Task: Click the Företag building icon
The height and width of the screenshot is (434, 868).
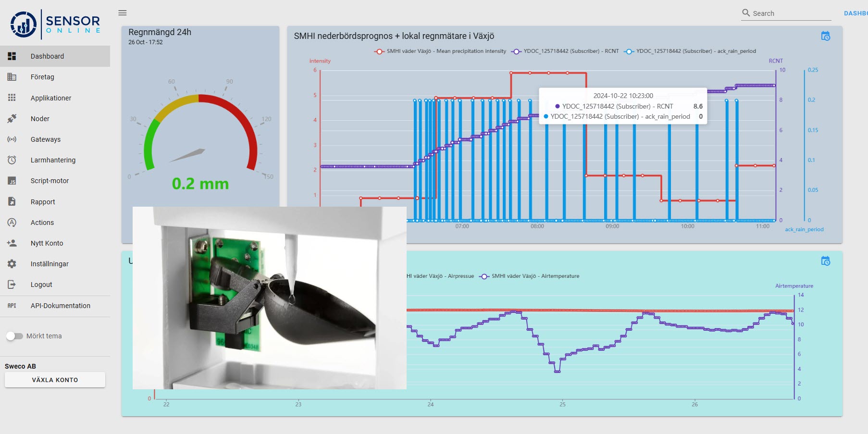Action: pos(12,77)
